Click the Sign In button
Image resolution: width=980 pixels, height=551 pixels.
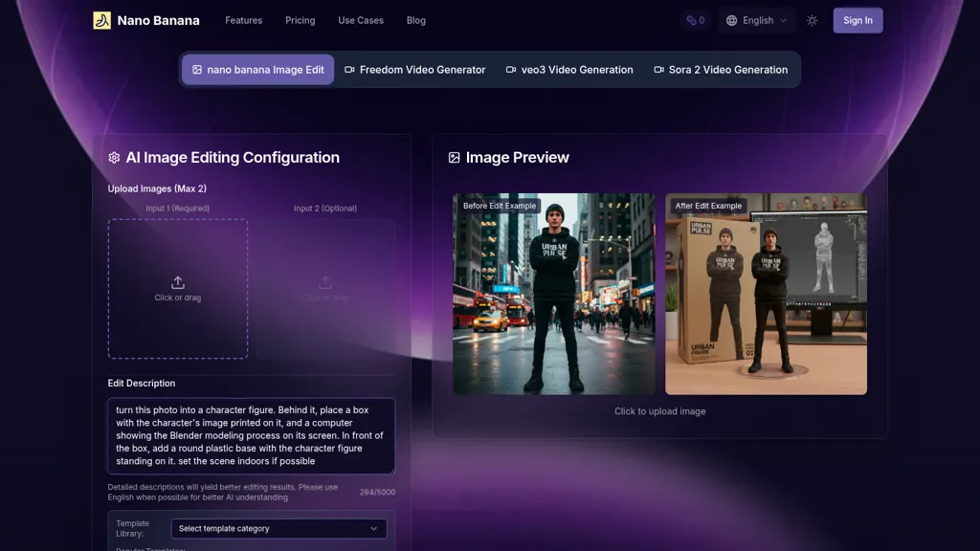[x=857, y=21]
